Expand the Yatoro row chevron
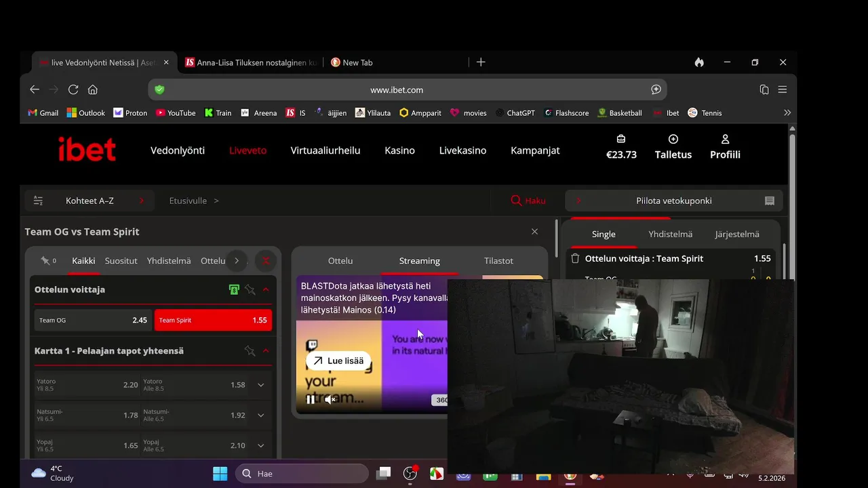The image size is (868, 488). tap(260, 385)
